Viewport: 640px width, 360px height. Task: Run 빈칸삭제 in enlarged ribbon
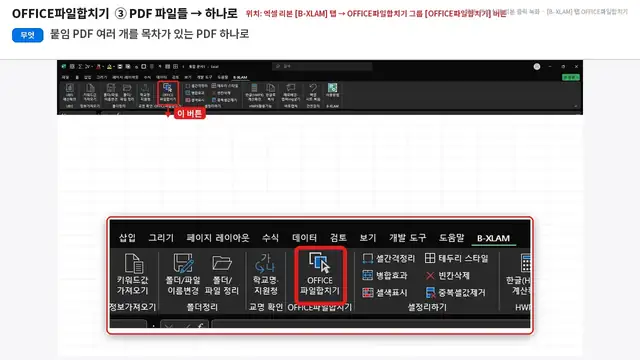pos(447,276)
